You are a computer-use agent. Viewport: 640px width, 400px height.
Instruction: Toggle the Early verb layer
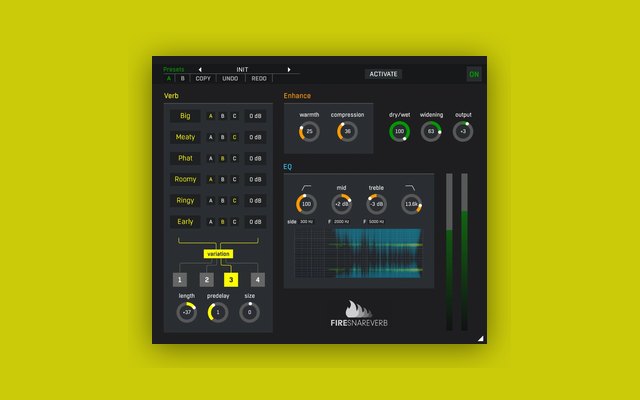(185, 222)
